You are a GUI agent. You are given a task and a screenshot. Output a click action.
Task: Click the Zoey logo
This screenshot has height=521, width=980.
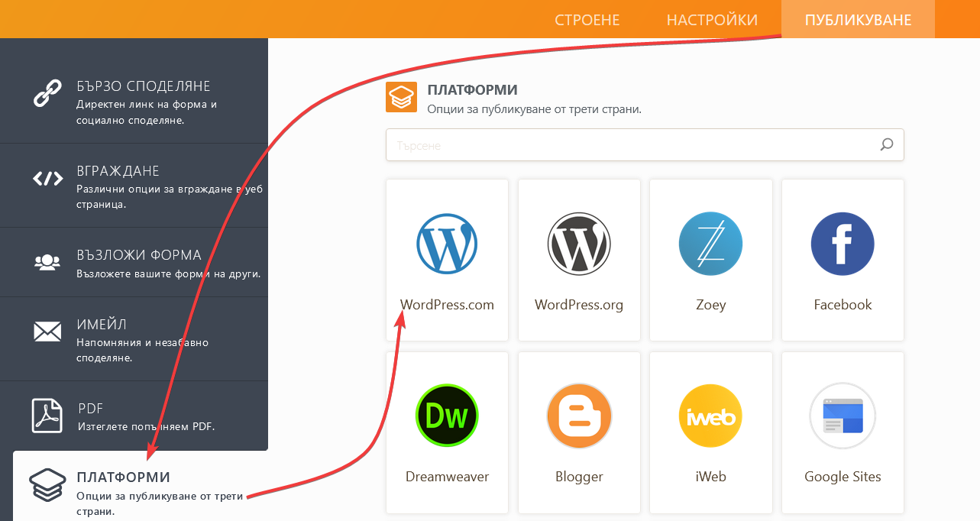click(710, 244)
